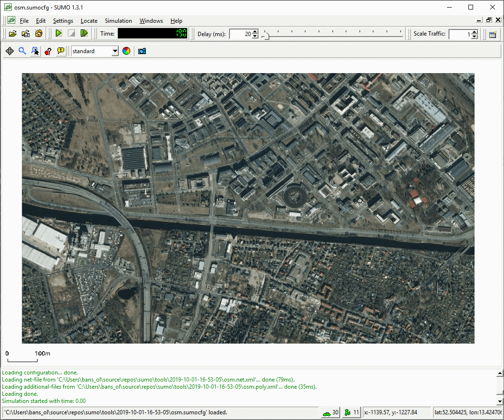This screenshot has height=420, width=504.
Task: Click the vehicle count button showing 30
Action: [331, 412]
